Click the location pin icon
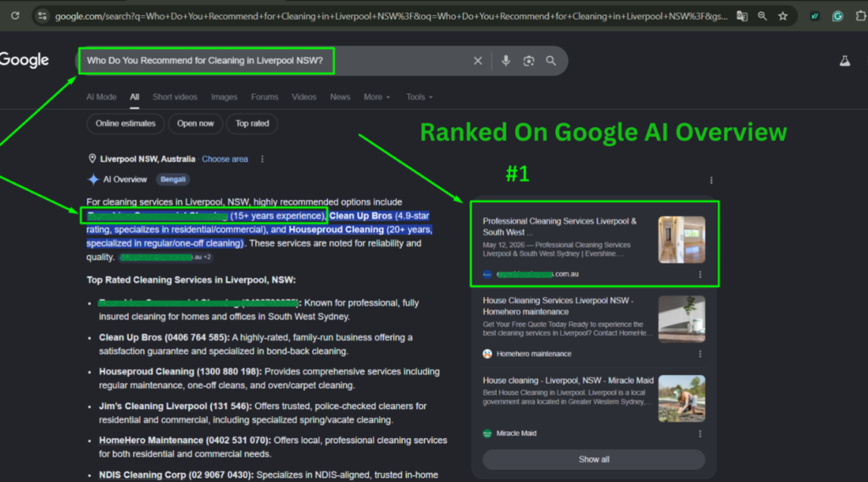Viewport: 868px width, 482px height. tap(92, 158)
